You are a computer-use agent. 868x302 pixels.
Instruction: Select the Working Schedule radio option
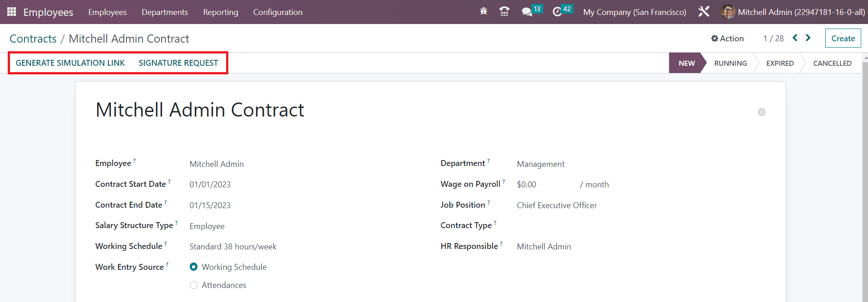click(194, 267)
